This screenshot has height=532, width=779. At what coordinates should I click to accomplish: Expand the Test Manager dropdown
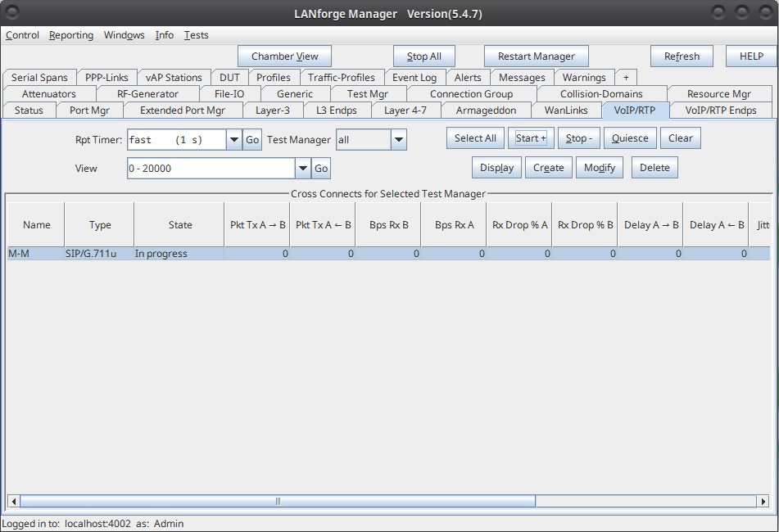click(x=398, y=140)
